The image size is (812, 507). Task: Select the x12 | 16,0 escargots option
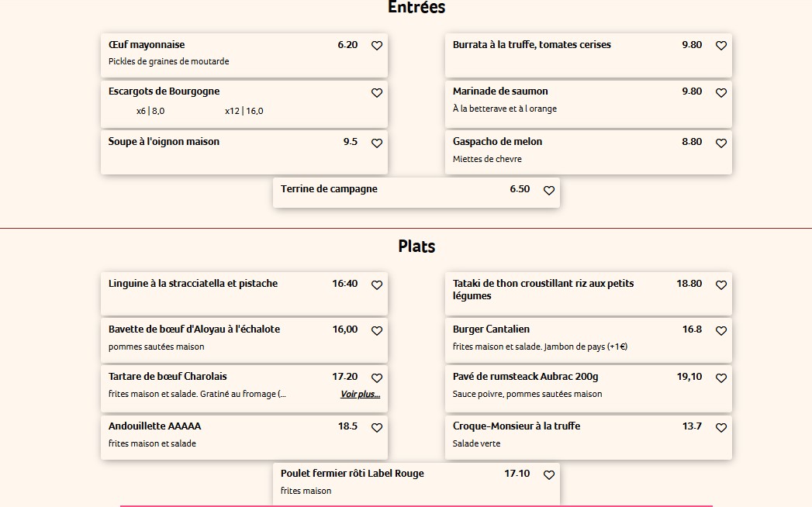(x=244, y=111)
